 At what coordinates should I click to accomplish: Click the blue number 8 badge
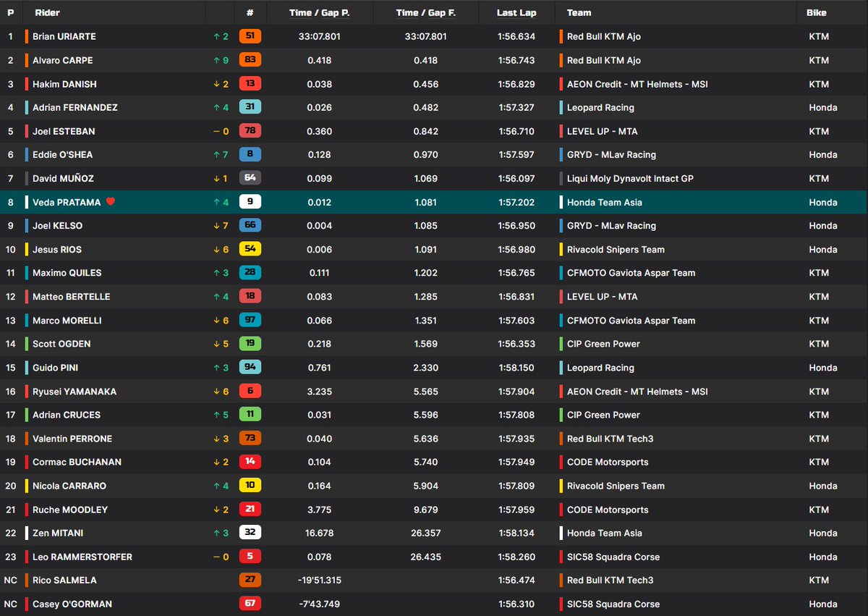(x=250, y=154)
